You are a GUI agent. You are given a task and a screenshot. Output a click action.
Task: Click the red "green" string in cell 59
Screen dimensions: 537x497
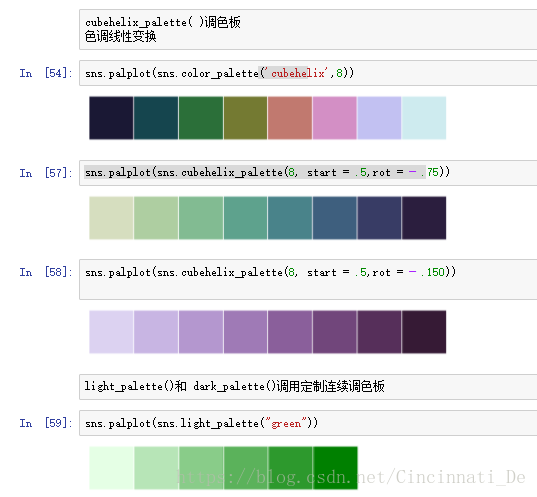coord(286,423)
